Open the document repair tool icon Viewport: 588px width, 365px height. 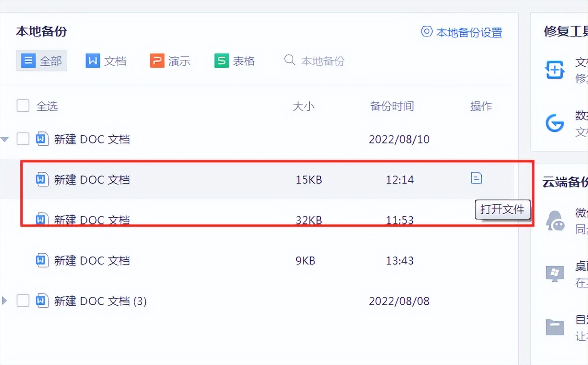point(554,70)
